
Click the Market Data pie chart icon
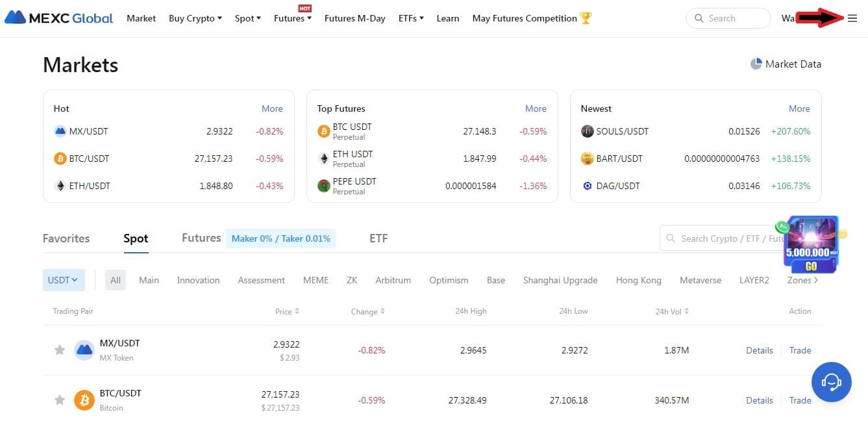(756, 64)
